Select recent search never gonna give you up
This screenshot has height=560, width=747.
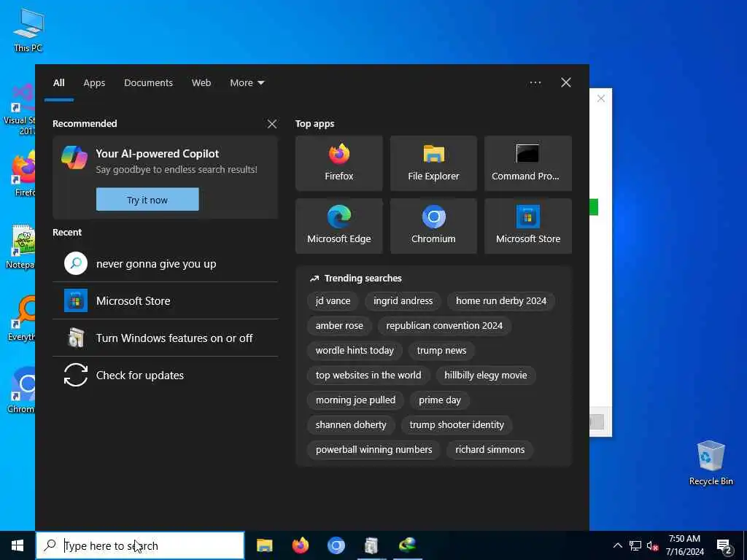tap(166, 264)
